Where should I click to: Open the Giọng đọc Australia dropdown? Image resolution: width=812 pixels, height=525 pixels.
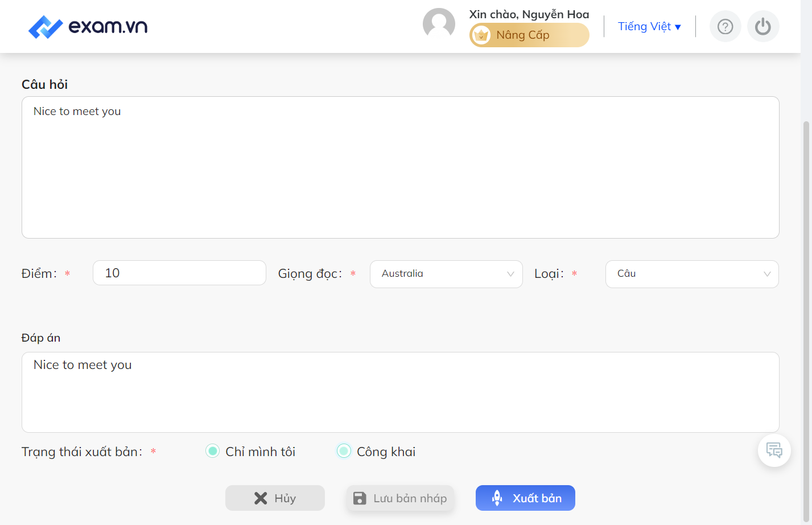point(446,274)
